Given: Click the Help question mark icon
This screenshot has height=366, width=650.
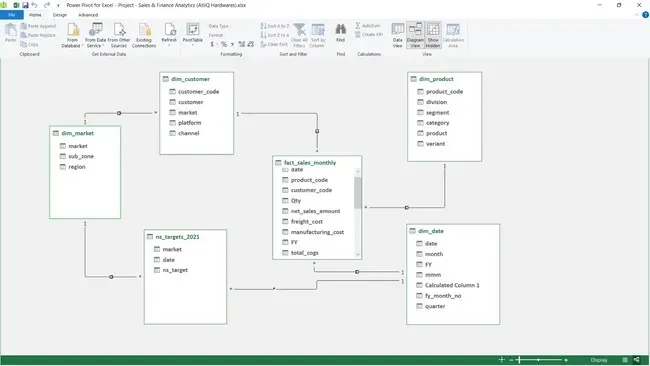Looking at the screenshot, I should point(645,15).
